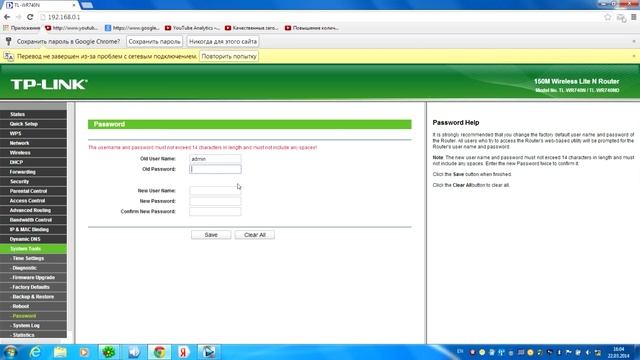Click the Save button
640x360 pixels.
211,235
